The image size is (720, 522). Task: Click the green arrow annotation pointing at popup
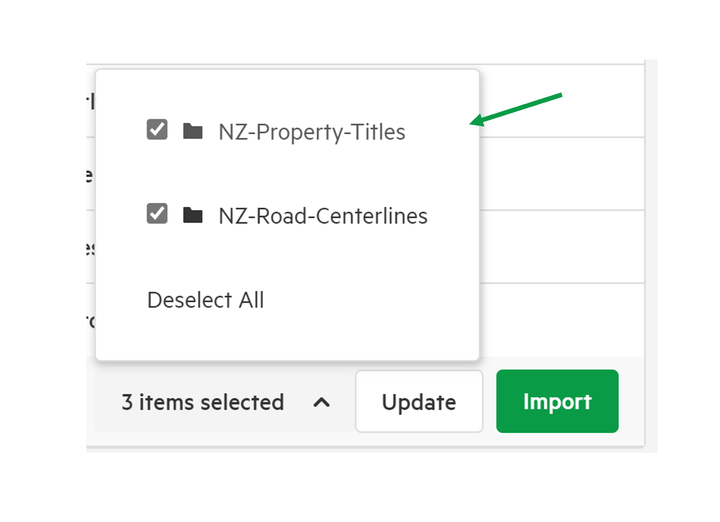[516, 109]
